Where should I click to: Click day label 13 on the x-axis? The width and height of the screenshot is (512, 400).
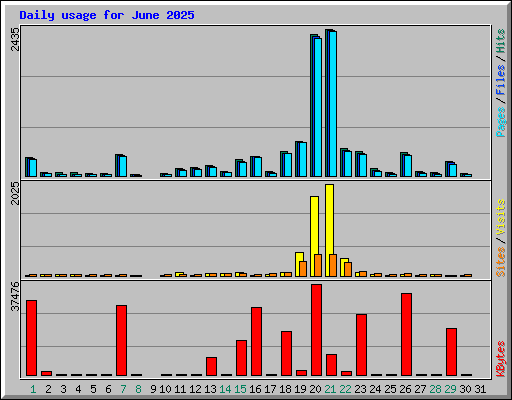pyautogui.click(x=210, y=389)
